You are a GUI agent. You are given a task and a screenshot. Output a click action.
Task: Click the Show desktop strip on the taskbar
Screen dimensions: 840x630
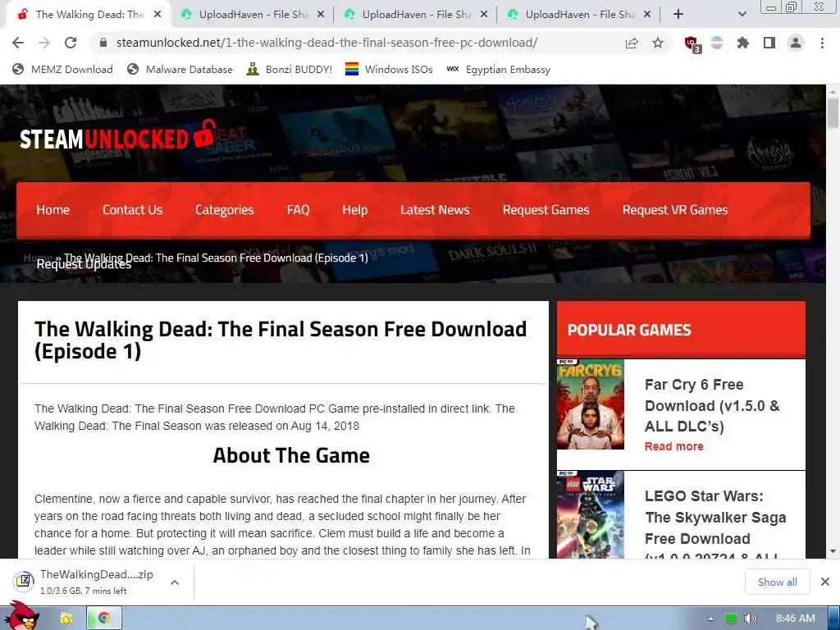[834, 619]
